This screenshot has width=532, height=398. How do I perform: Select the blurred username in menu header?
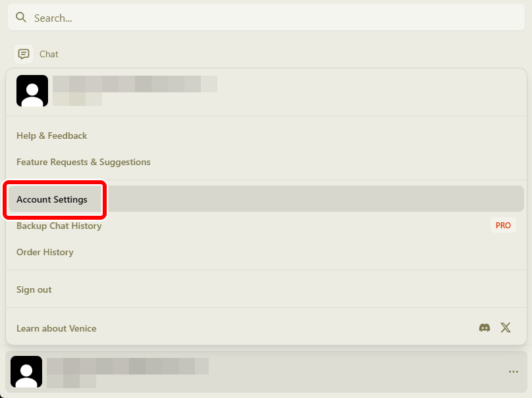coord(135,84)
